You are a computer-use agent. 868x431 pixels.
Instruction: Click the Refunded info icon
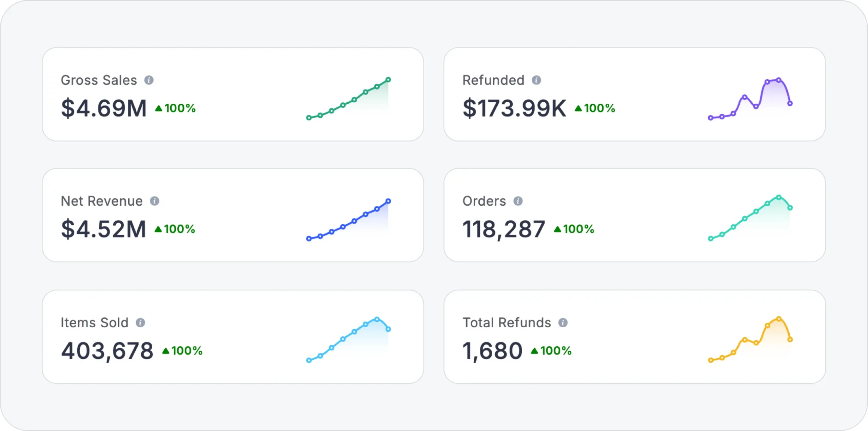click(x=536, y=80)
